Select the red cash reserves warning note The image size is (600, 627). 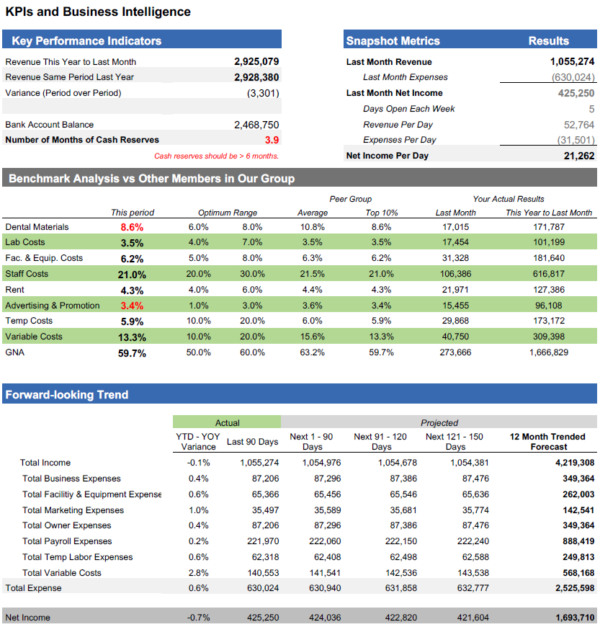(x=216, y=157)
